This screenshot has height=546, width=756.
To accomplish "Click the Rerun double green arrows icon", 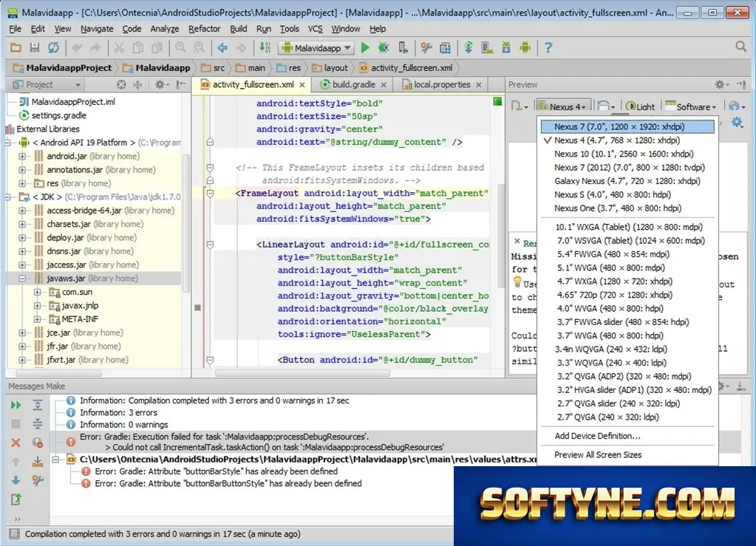I will [16, 405].
